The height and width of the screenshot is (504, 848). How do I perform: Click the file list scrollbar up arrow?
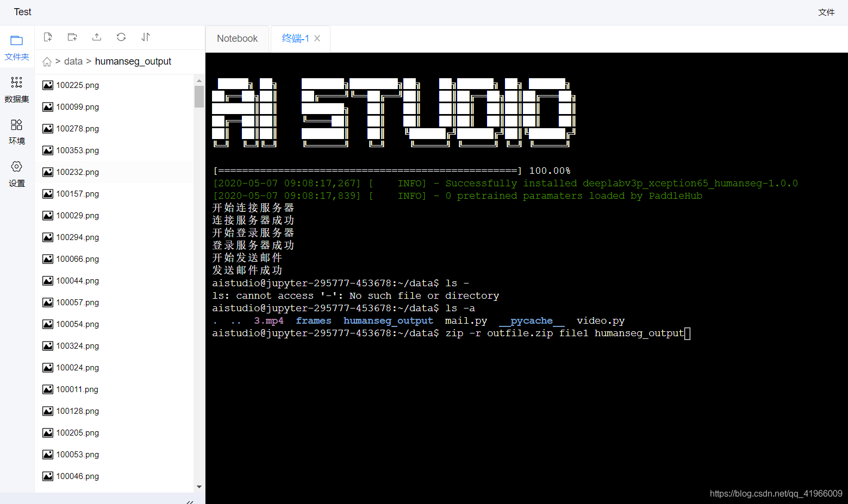(x=199, y=80)
